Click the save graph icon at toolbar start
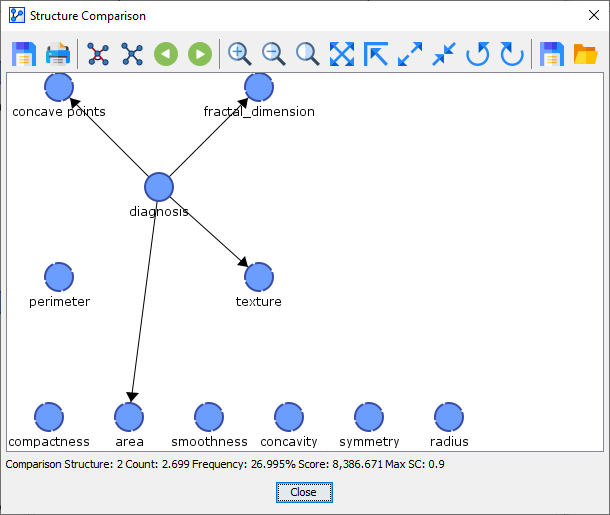Screen dimensions: 610x515 24,54
